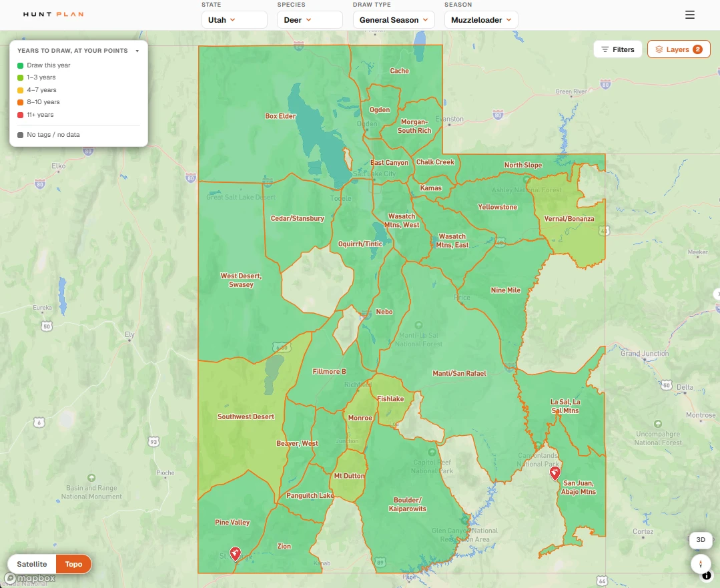Select the Yellowstone unit

497,207
